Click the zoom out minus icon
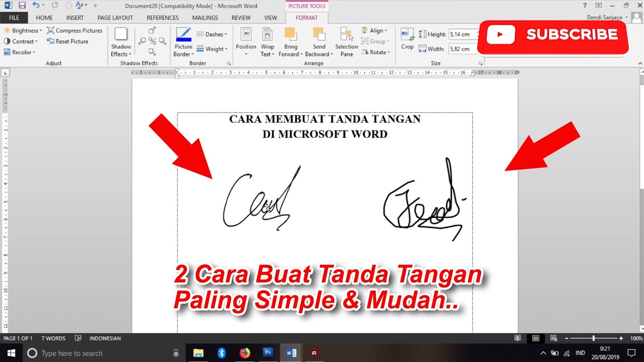 click(567, 338)
